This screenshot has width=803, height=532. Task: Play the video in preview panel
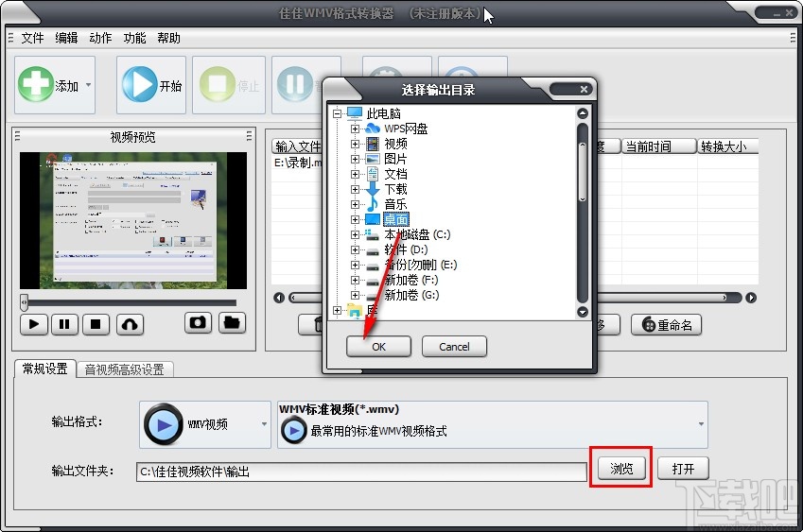point(34,324)
